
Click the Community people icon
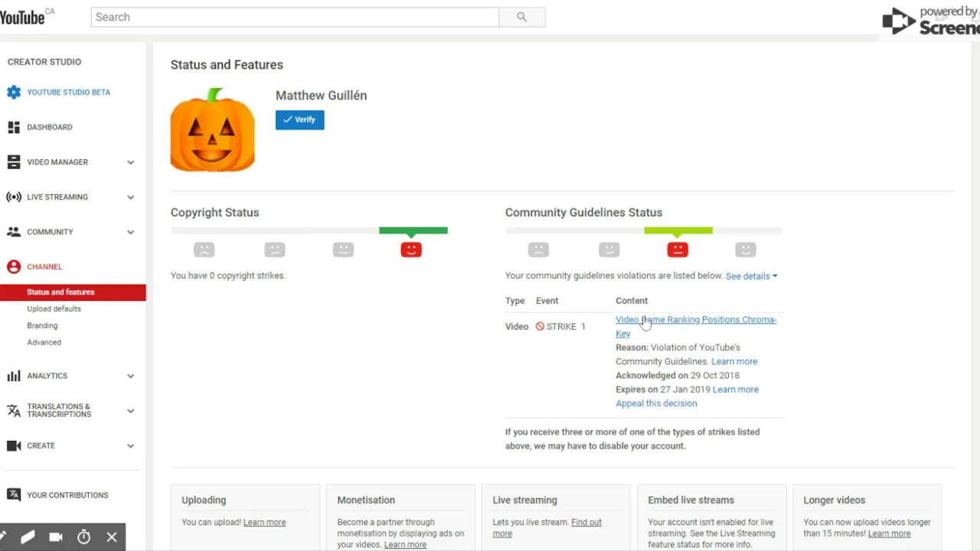click(x=14, y=232)
